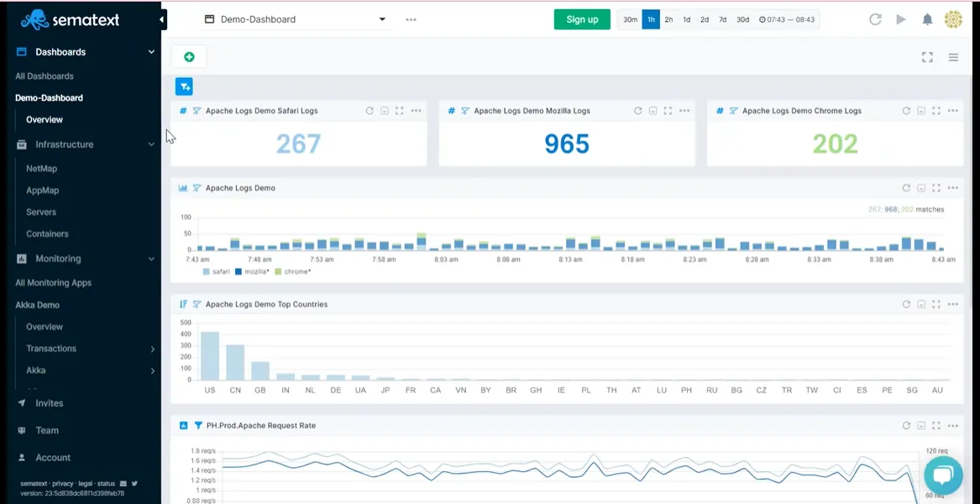
Task: Select the 1h time range
Action: (651, 19)
